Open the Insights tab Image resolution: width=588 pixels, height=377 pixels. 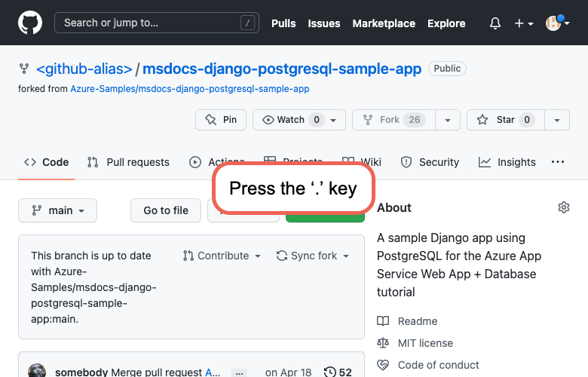[x=507, y=162]
